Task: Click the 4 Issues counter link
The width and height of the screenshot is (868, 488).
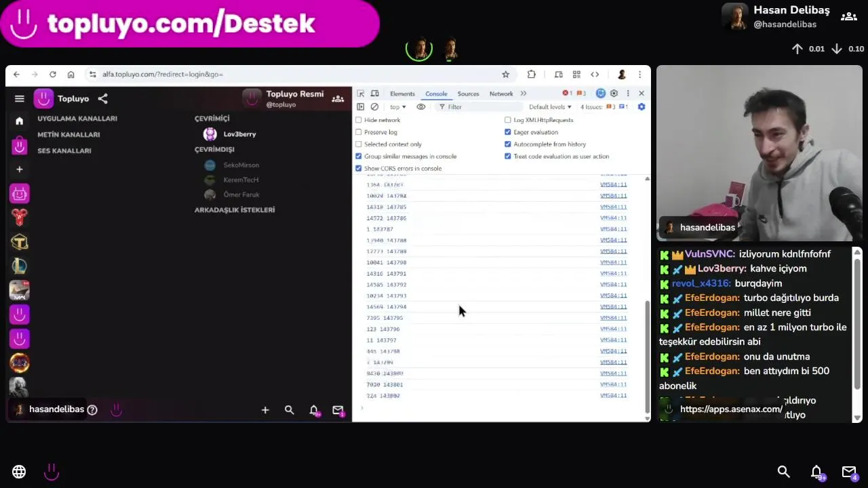Action: coord(604,107)
